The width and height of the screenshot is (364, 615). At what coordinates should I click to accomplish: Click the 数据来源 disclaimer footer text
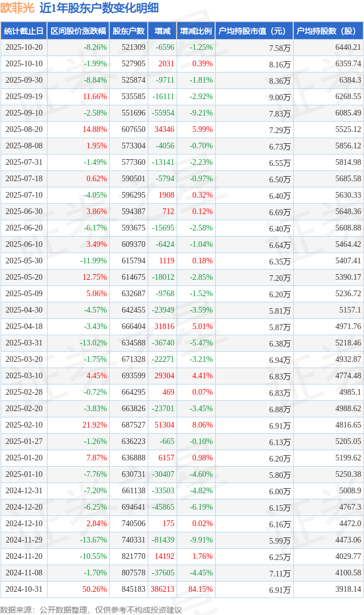click(91, 609)
